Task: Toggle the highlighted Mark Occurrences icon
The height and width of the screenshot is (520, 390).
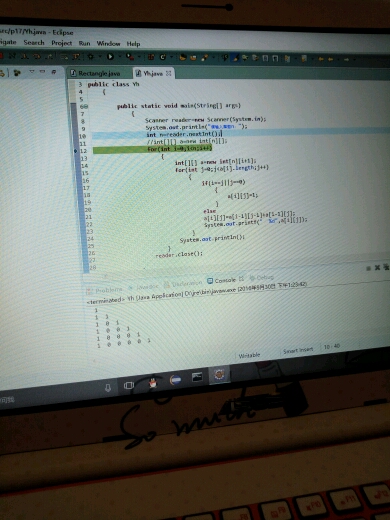Action: pos(236,58)
